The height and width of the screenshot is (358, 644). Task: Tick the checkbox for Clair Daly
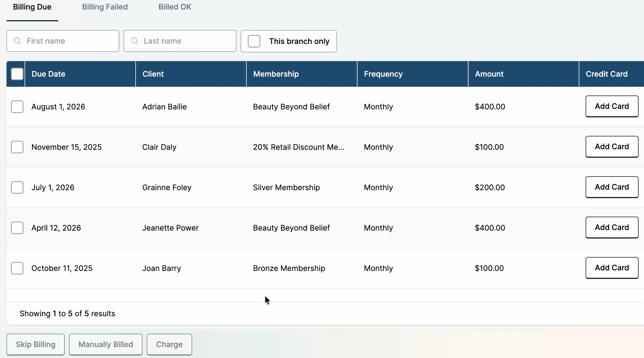coord(17,147)
